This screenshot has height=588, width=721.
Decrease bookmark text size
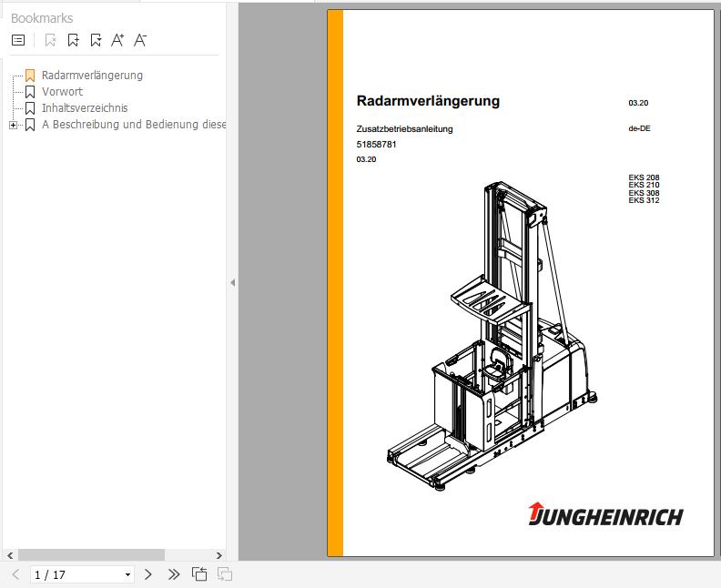tap(140, 40)
